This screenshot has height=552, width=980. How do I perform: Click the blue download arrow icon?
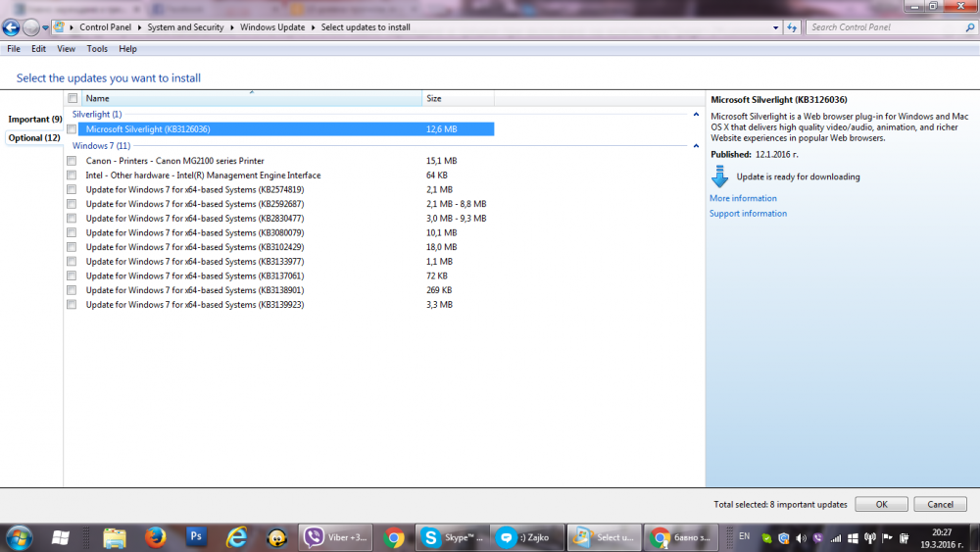(x=720, y=176)
